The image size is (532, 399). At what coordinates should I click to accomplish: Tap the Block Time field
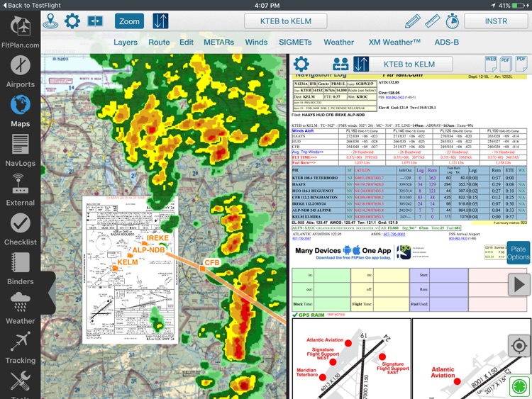(332, 304)
